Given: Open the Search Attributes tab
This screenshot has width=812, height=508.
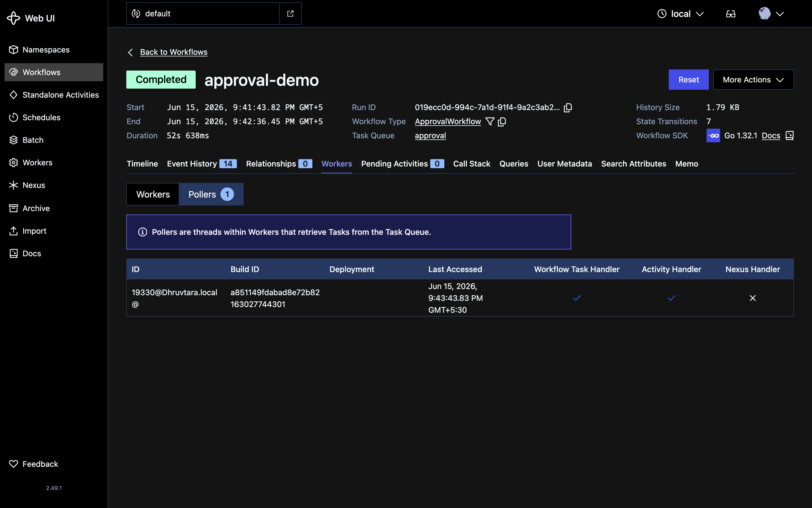Looking at the screenshot, I should (634, 164).
